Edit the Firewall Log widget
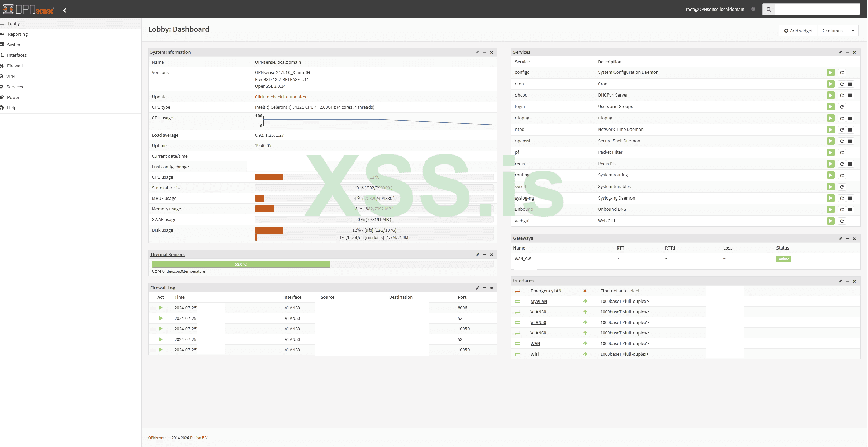The image size is (868, 447). click(x=477, y=288)
